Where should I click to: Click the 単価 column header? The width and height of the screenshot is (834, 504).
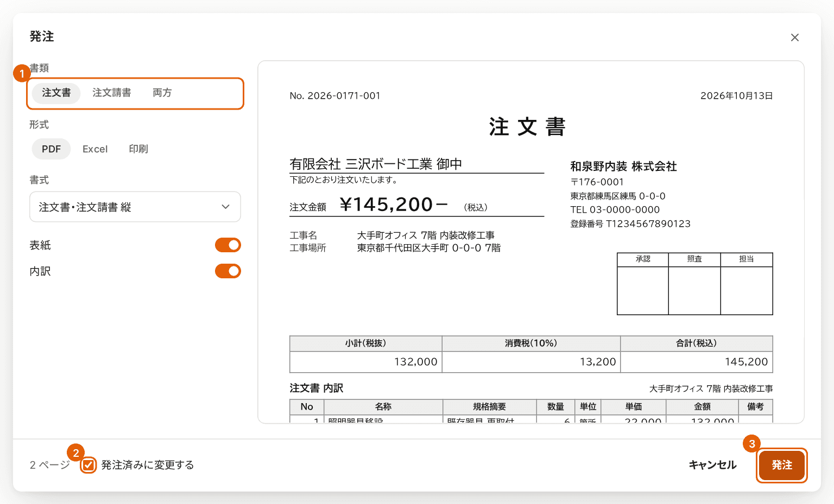634,407
